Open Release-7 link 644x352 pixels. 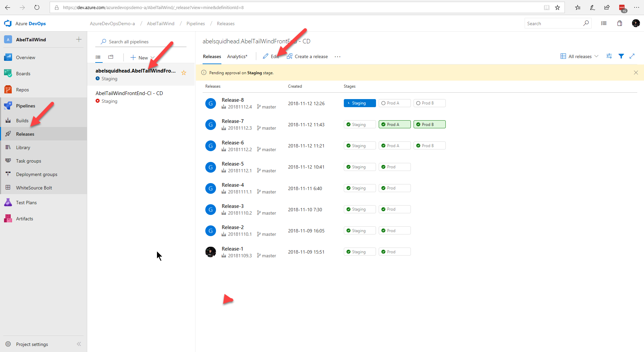(x=232, y=121)
